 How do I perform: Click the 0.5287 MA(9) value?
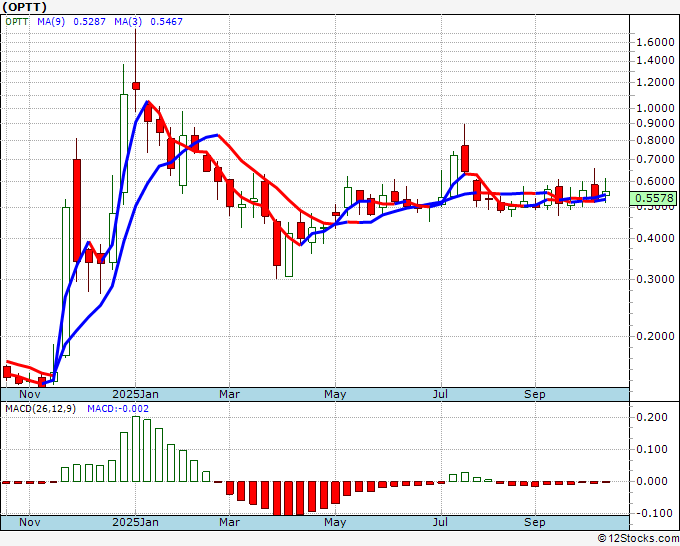click(89, 21)
